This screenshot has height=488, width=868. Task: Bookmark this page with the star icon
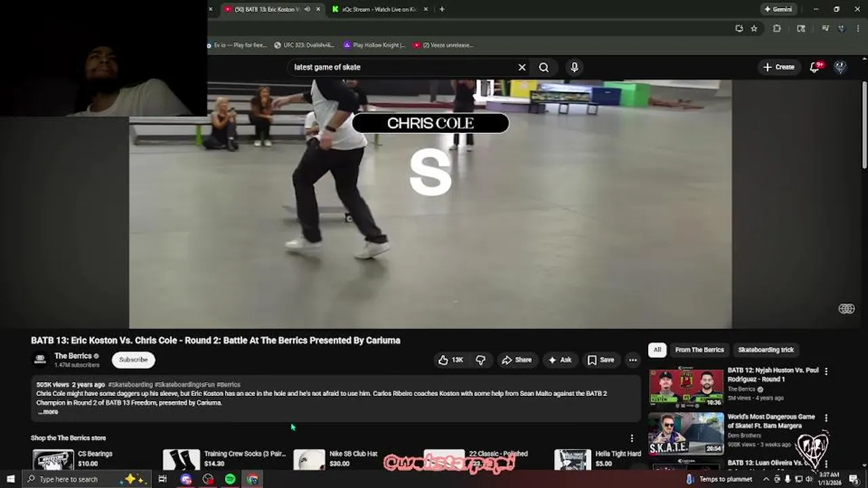754,28
